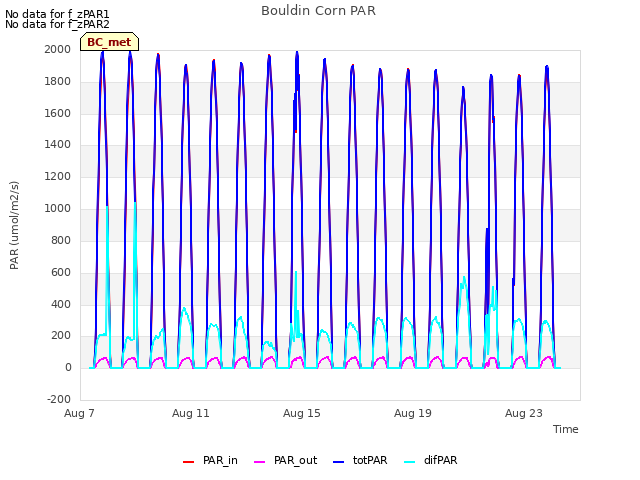The width and height of the screenshot is (640, 480).
Task: Click the chart title Bouldin Corn PAR
Action: (318, 11)
